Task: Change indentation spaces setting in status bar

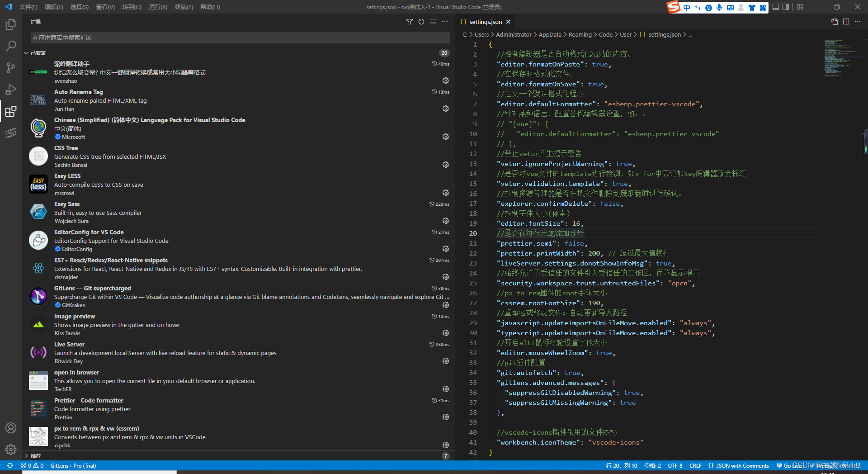Action: coord(652,465)
